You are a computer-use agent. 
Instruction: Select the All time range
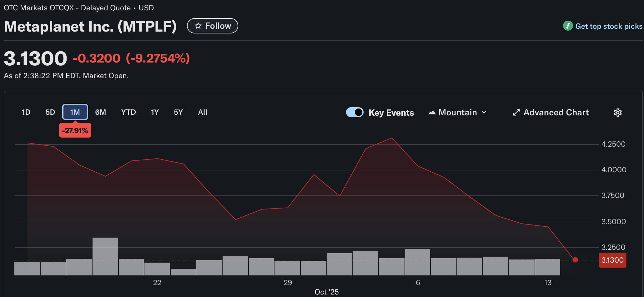coord(203,112)
